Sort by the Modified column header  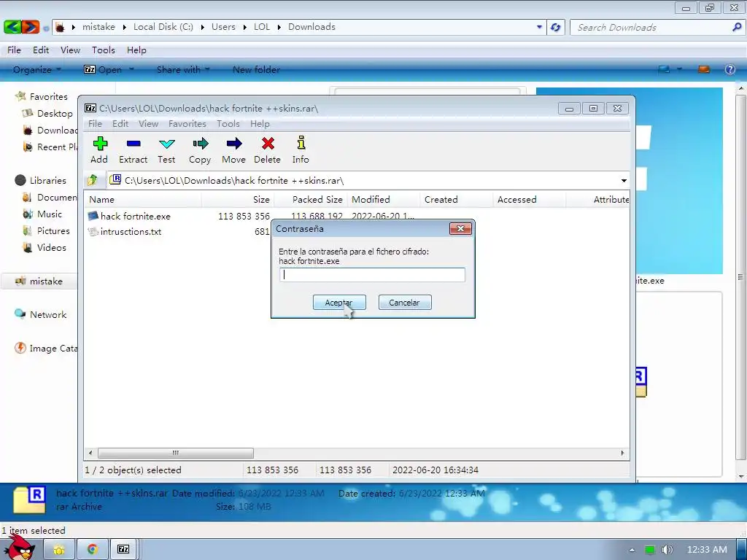[x=384, y=200]
